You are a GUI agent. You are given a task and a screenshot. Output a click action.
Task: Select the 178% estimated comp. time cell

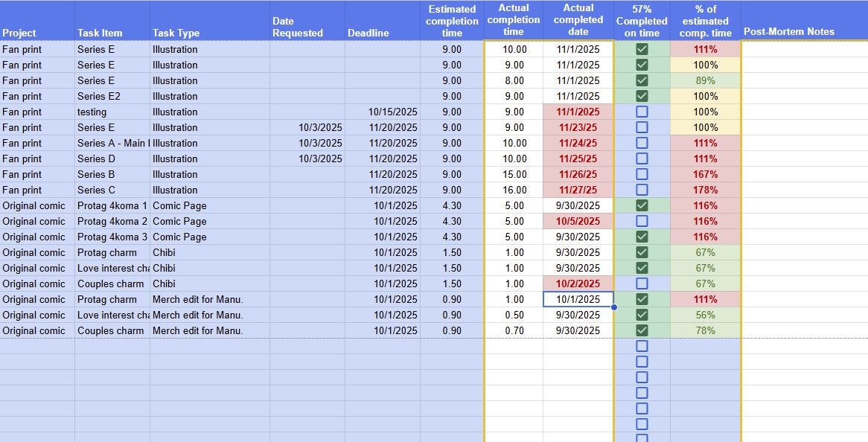click(705, 190)
